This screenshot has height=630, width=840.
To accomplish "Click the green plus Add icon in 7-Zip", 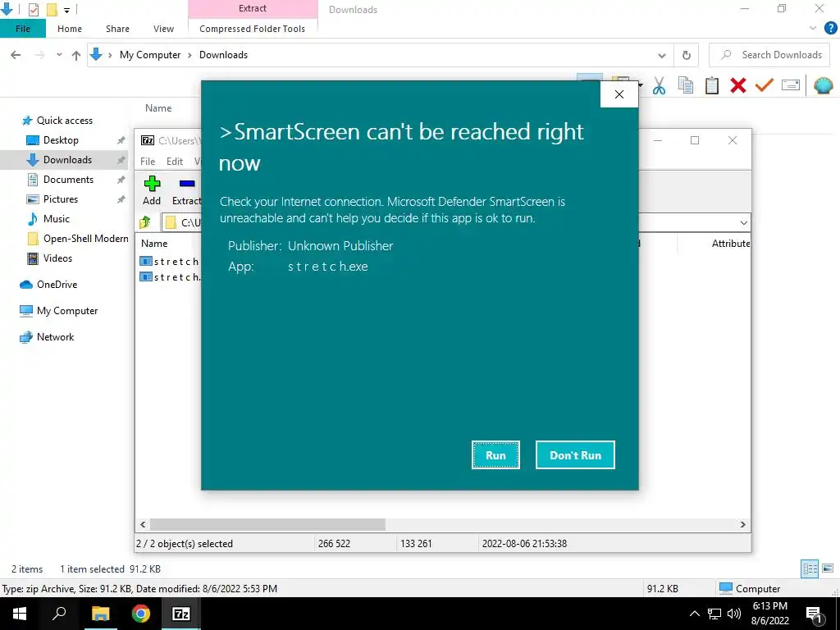I will (152, 184).
